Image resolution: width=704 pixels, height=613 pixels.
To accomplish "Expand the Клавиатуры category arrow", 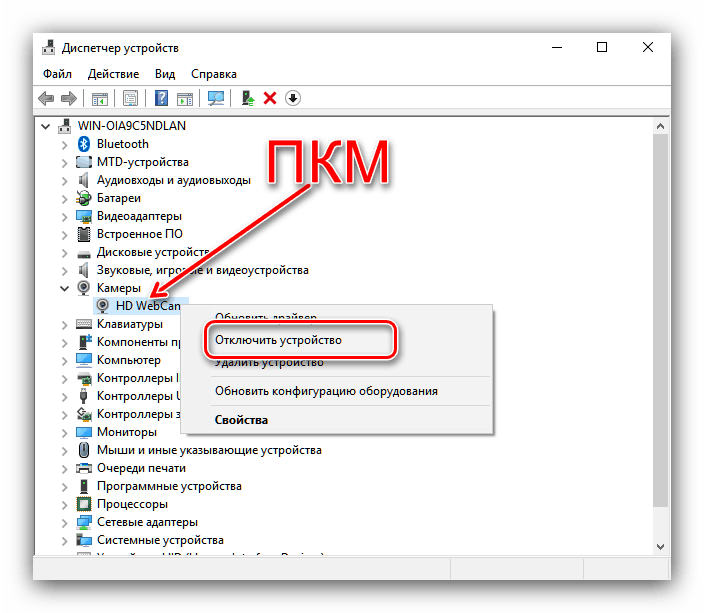I will click(x=65, y=325).
